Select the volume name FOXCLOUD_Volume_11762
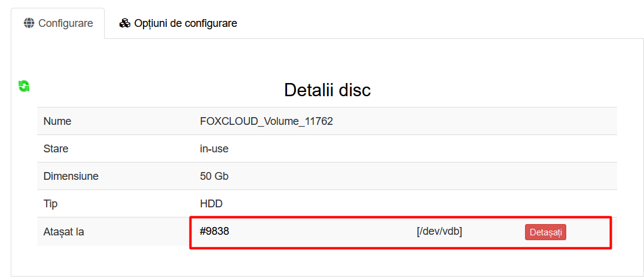Screen dimensions: 644x279 tap(266, 121)
